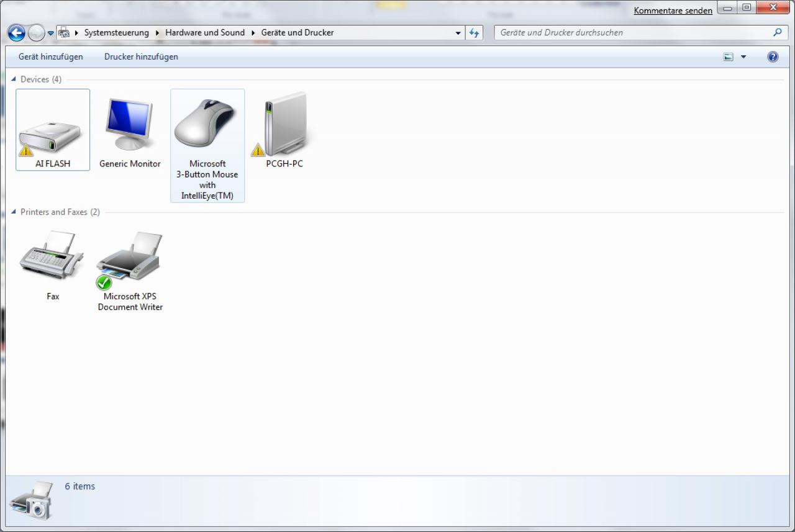Click the search magnifier icon
The image size is (795, 532).
point(777,32)
